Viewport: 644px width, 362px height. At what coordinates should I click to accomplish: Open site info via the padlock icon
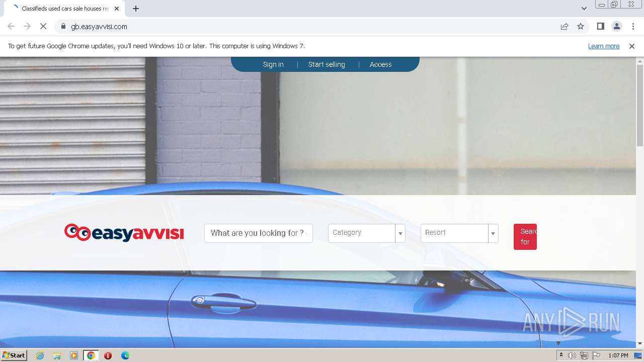click(x=63, y=27)
